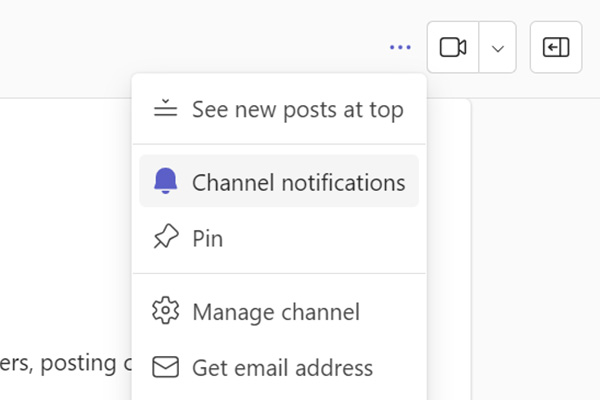This screenshot has width=600, height=400.
Task: Select Manage channel from the menu
Action: click(275, 311)
